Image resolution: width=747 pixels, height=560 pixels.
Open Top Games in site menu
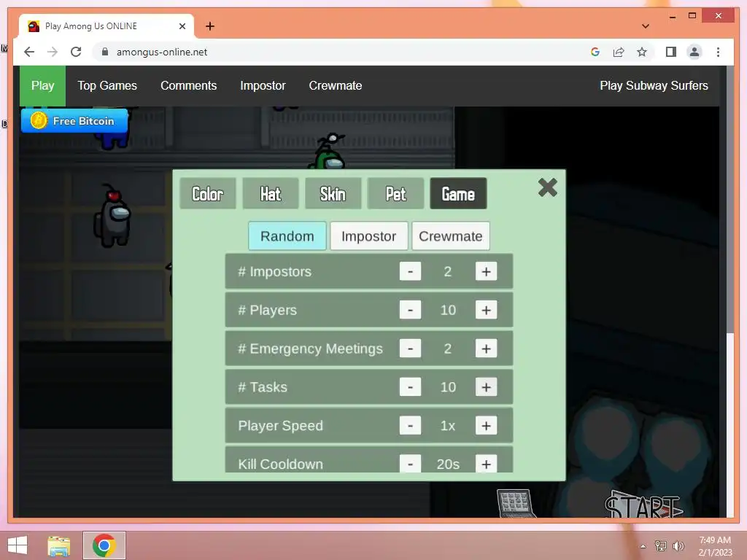pyautogui.click(x=107, y=86)
